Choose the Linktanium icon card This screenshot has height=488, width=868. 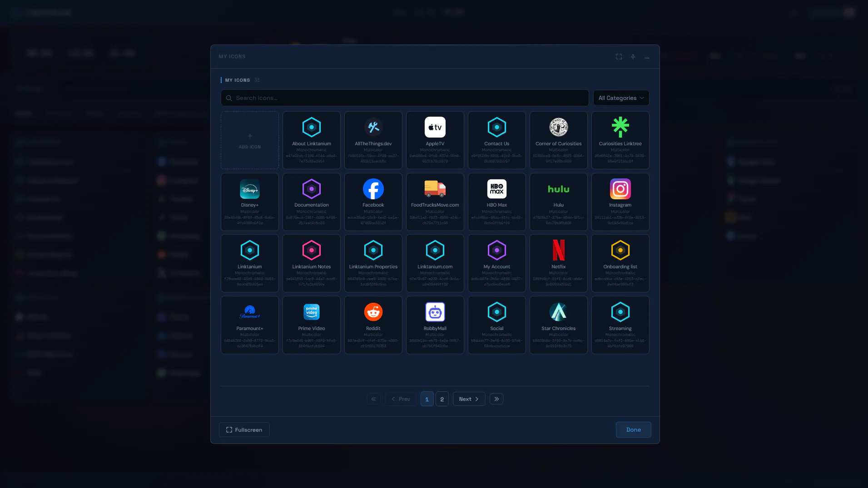point(250,263)
